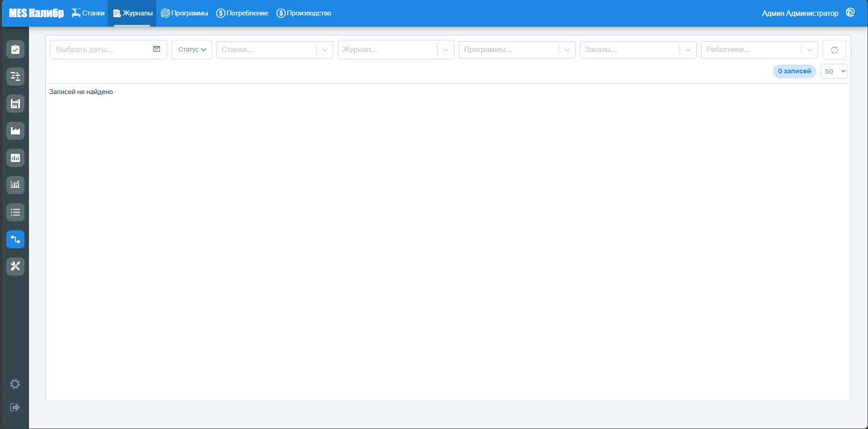Click the refresh button in filter bar
The height and width of the screenshot is (429, 868).
834,50
